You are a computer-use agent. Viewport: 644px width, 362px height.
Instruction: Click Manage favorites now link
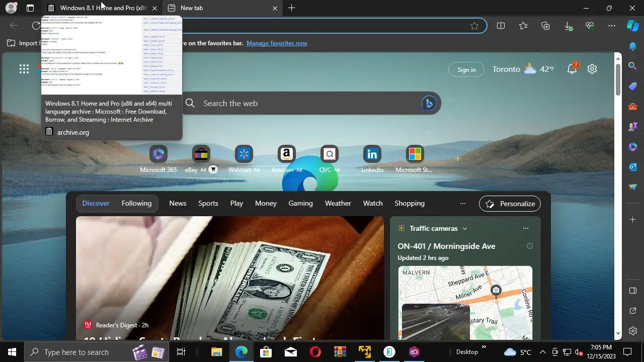pos(277,43)
